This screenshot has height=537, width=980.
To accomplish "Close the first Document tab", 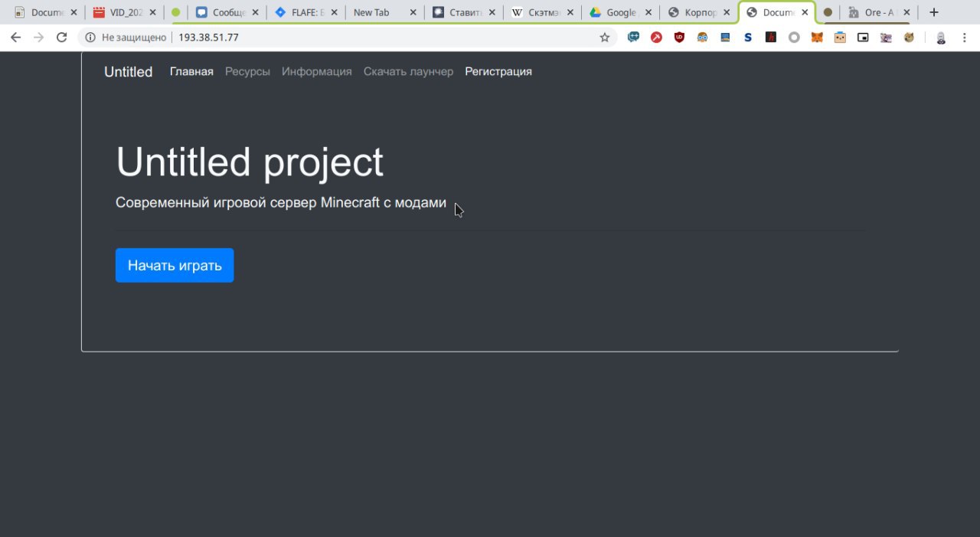I will [73, 12].
